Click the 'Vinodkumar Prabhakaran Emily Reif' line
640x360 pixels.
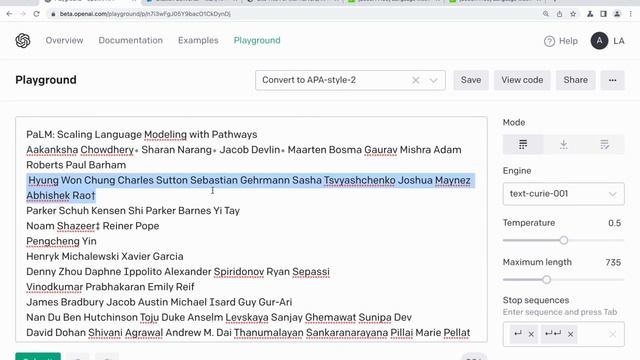coord(110,287)
